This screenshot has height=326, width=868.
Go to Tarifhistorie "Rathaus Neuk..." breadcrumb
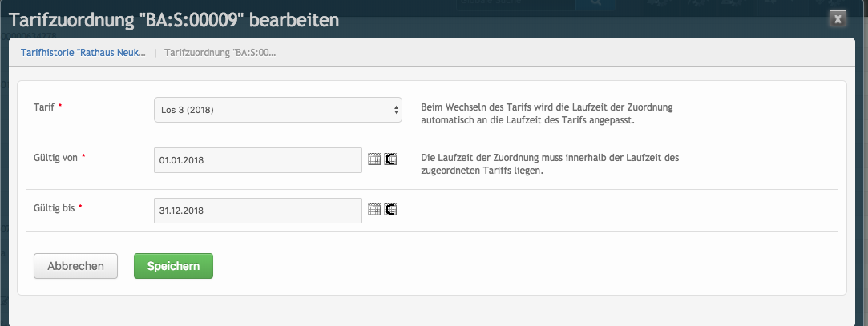click(x=83, y=53)
